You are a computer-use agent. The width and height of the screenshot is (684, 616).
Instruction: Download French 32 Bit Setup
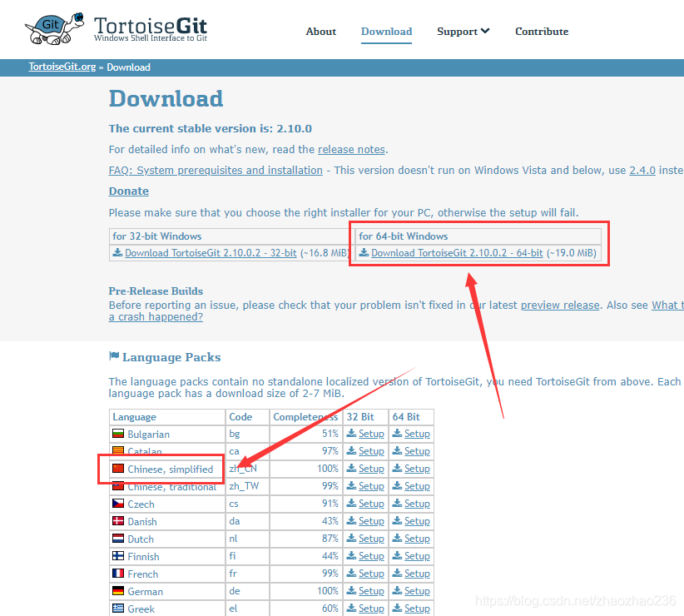371,574
